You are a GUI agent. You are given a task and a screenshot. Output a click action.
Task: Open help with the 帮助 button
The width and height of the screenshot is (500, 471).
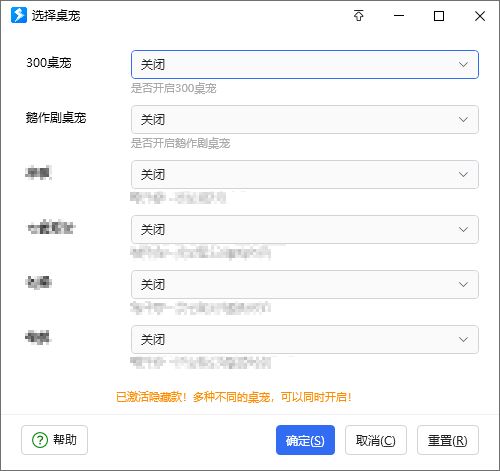55,440
